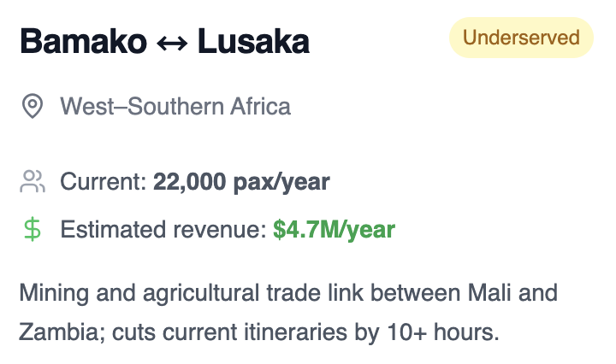Screen dimensions: 616x364
Task: Select the green $4.7M/year value
Action: click(335, 230)
